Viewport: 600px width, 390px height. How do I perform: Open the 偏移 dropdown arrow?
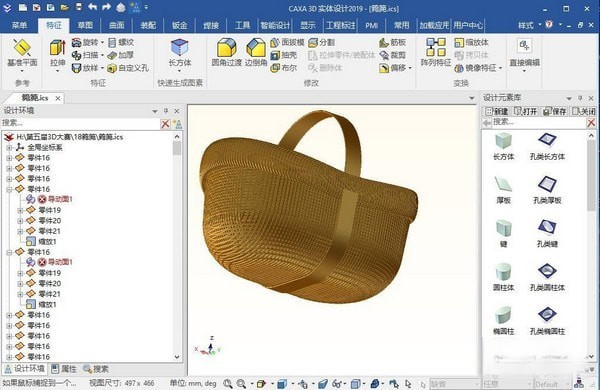click(410, 68)
